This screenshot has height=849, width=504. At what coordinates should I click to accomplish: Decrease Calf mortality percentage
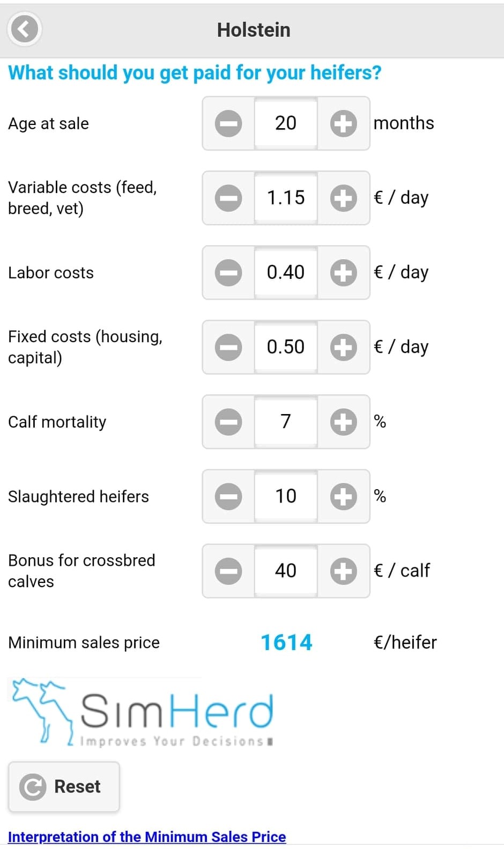click(228, 422)
